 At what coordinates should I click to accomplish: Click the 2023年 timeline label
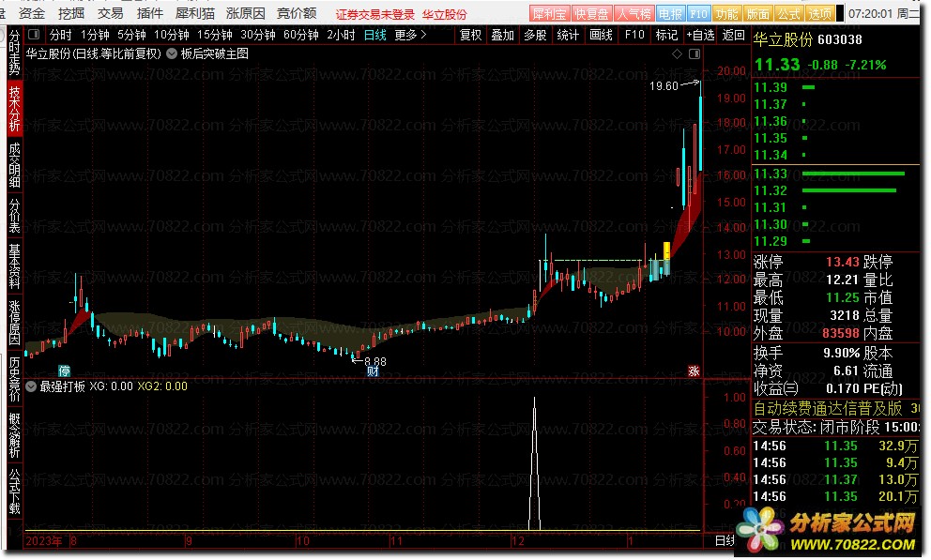click(44, 540)
